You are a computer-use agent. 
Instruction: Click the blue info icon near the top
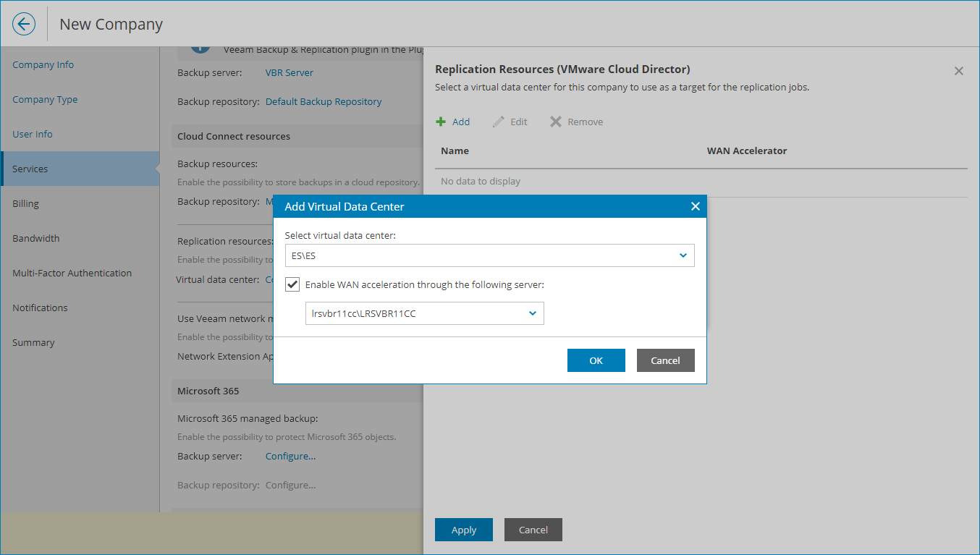pos(200,48)
